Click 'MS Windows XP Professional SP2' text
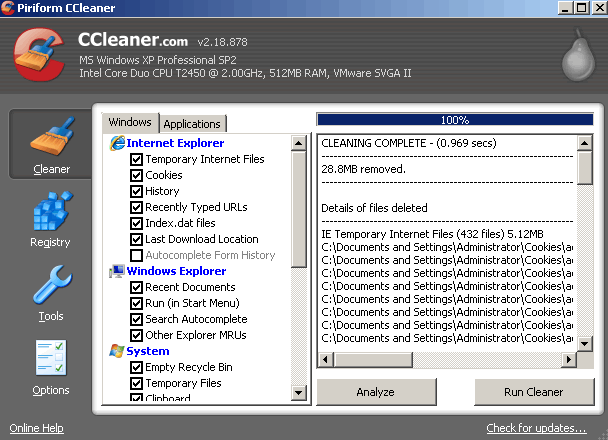 [158, 60]
